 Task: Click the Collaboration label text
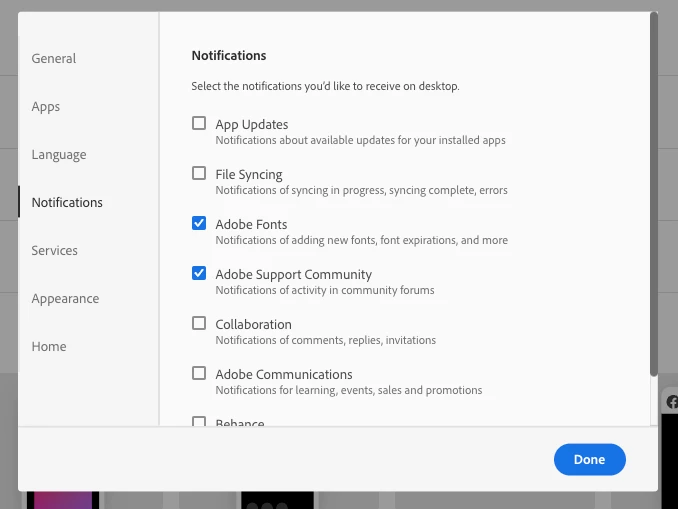(253, 324)
